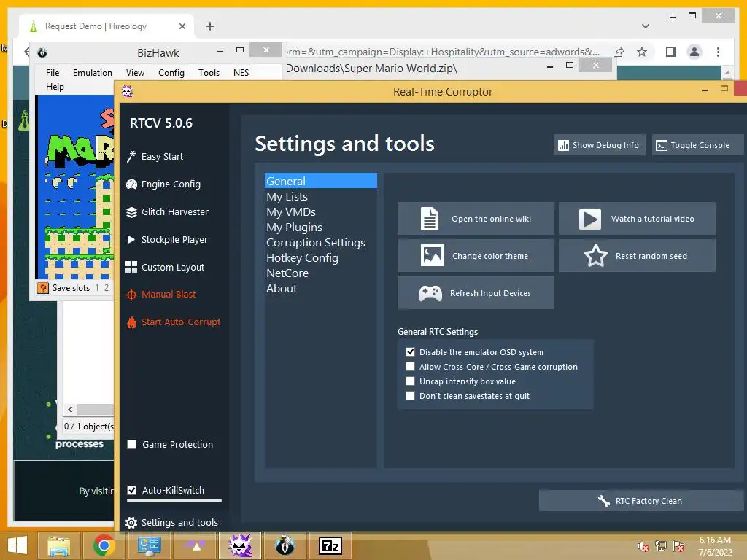Click Chrome address bar URL
The width and height of the screenshot is (747, 560).
click(443, 52)
